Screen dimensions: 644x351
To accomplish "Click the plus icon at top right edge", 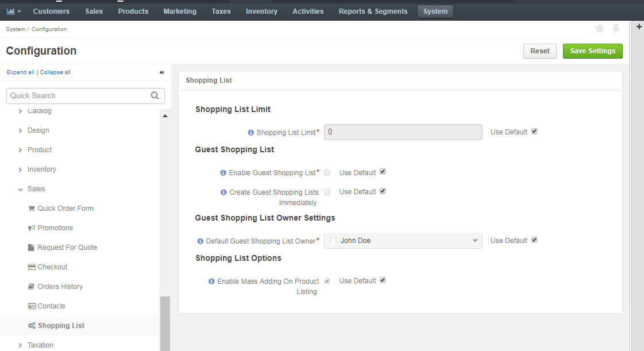I will 639,26.
